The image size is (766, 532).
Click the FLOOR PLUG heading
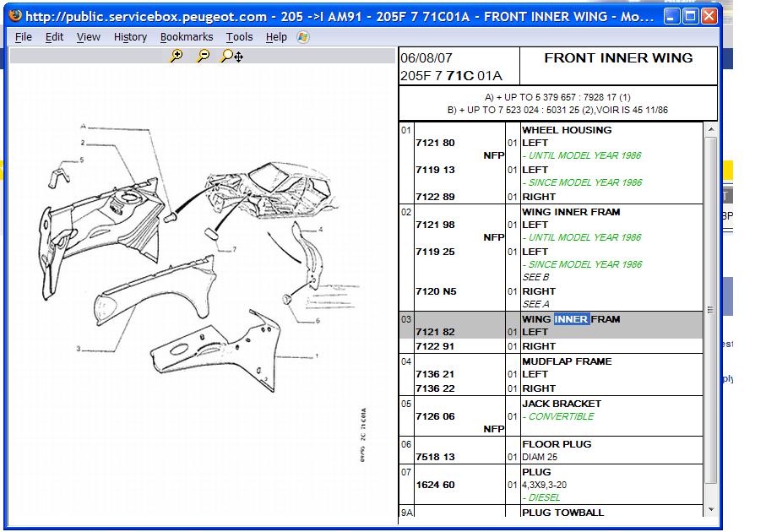coord(557,444)
